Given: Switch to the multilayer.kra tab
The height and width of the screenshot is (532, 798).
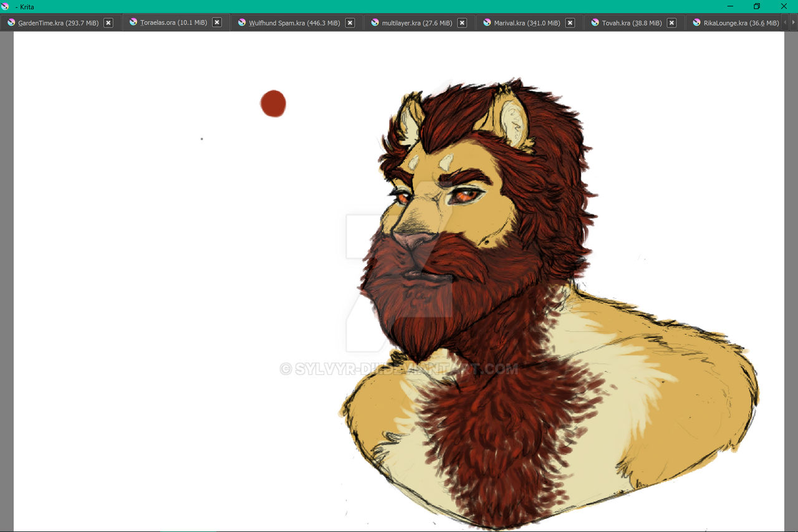Looking at the screenshot, I should point(416,23).
